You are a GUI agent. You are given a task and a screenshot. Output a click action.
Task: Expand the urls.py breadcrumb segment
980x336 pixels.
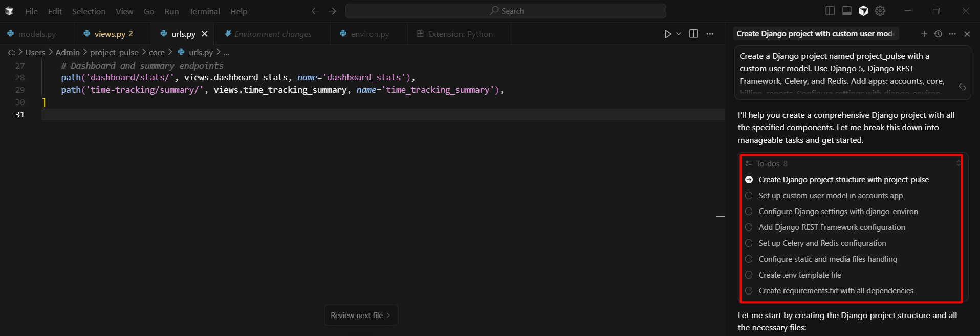201,52
